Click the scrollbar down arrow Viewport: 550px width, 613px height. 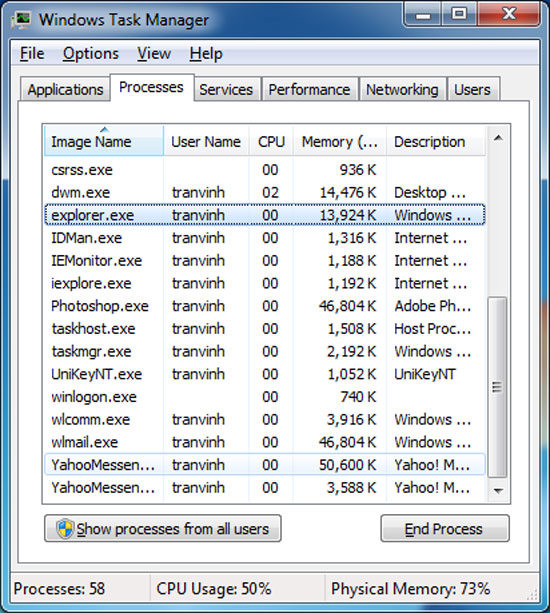[498, 490]
